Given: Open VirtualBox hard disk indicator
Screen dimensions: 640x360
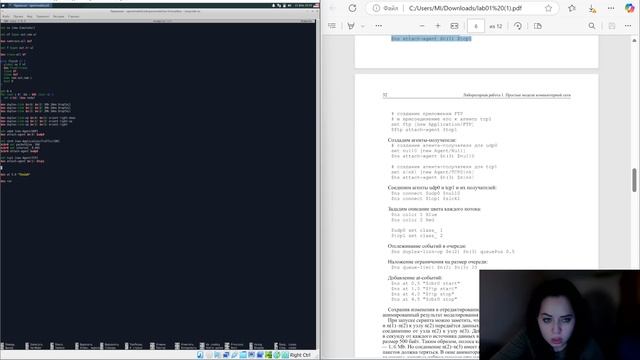Looking at the screenshot, I should [200, 355].
